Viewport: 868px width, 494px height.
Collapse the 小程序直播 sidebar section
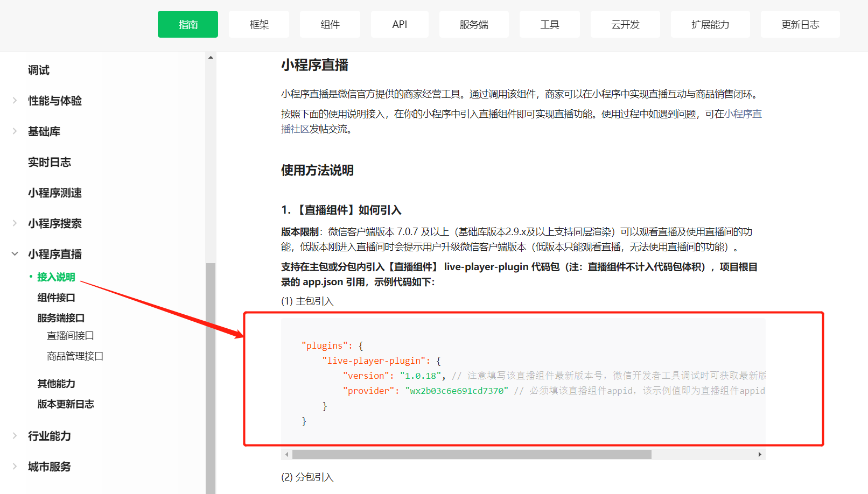pos(15,254)
